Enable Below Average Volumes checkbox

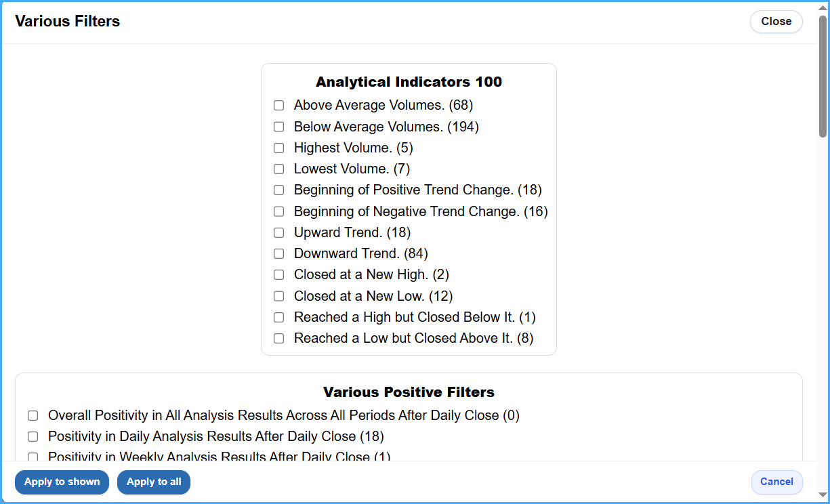(x=278, y=127)
